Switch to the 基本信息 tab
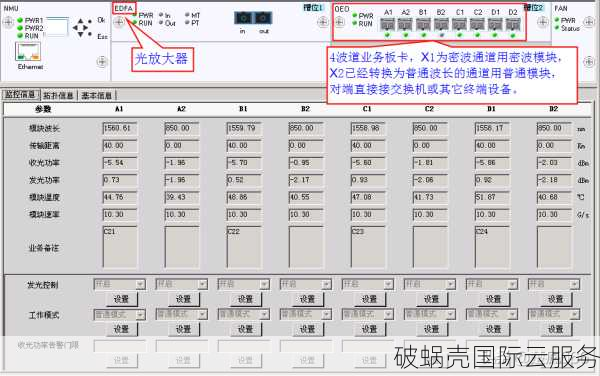 tap(96, 95)
